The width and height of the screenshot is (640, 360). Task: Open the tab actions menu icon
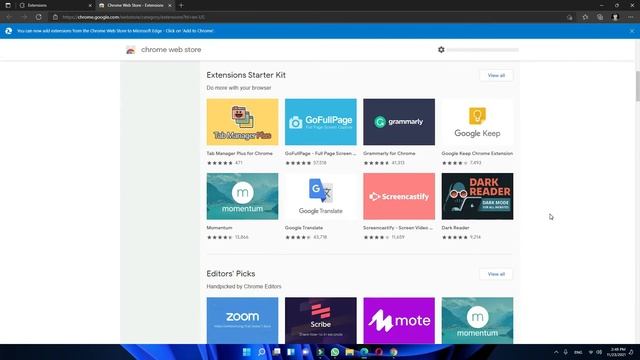pos(8,5)
